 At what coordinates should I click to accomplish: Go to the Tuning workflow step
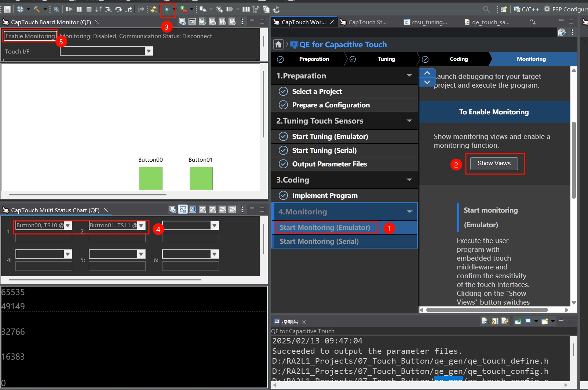[x=381, y=59]
